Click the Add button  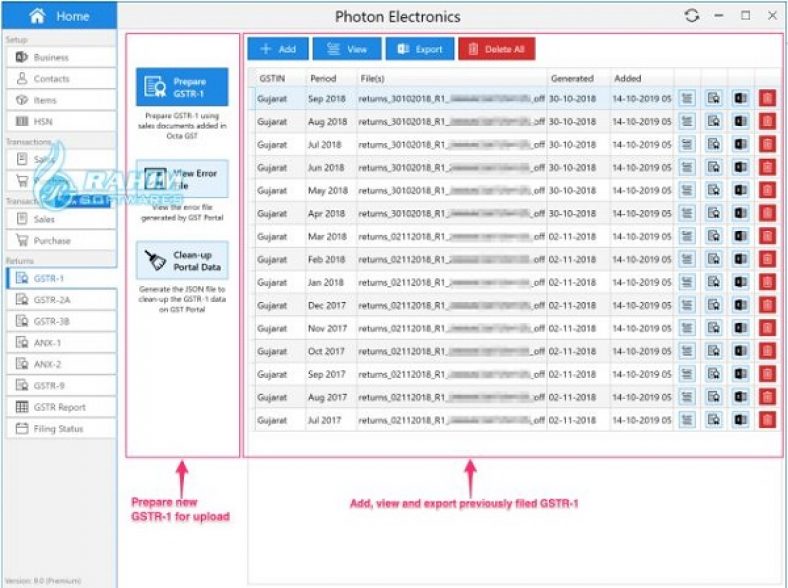(x=278, y=49)
